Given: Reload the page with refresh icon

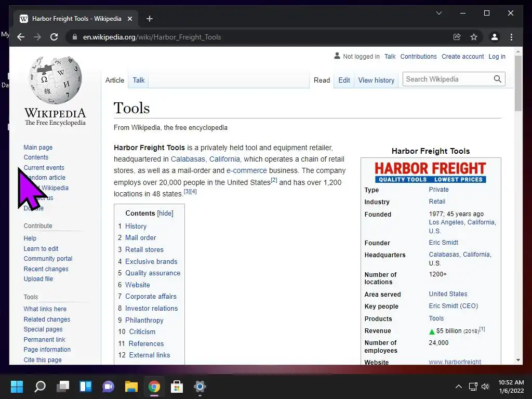Looking at the screenshot, I should pyautogui.click(x=54, y=37).
